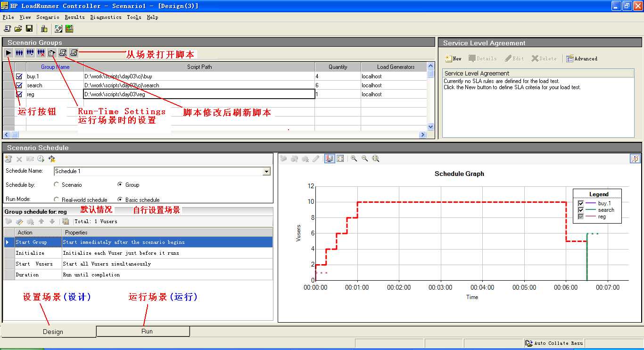Uncheck the reg group checkbox
This screenshot has width=644, height=350.
tap(19, 94)
